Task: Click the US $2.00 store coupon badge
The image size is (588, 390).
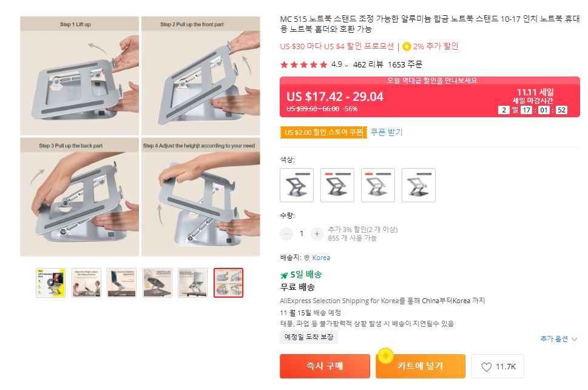Action: coord(323,132)
